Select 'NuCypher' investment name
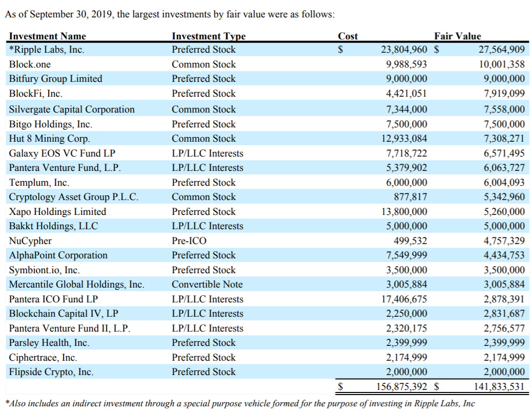 coord(30,240)
